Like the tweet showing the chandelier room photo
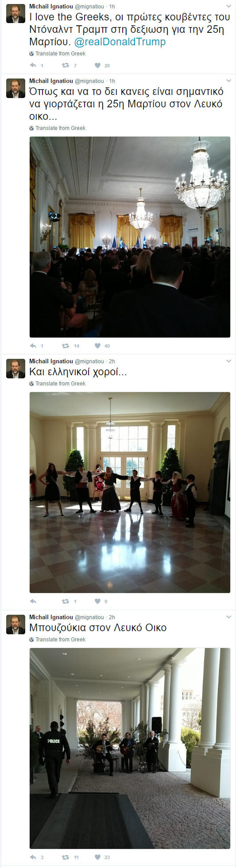Image resolution: width=236 pixels, height=868 pixels. point(97,346)
